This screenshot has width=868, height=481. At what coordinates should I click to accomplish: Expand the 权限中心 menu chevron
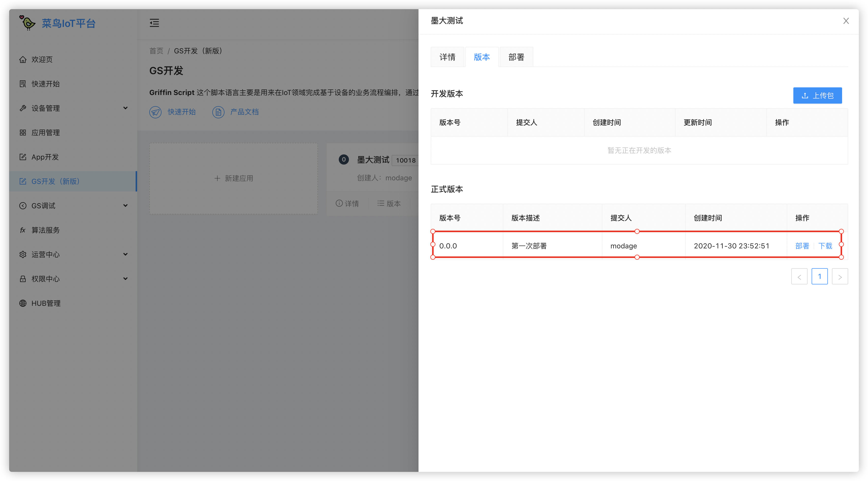[x=125, y=279]
